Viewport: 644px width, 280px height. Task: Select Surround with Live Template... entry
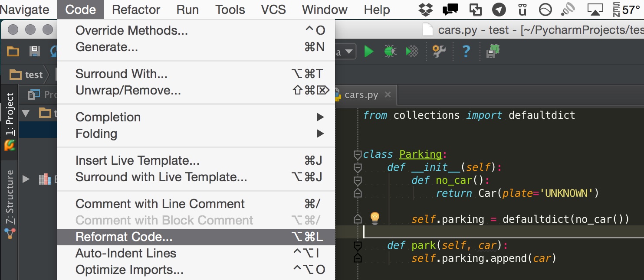click(x=196, y=177)
